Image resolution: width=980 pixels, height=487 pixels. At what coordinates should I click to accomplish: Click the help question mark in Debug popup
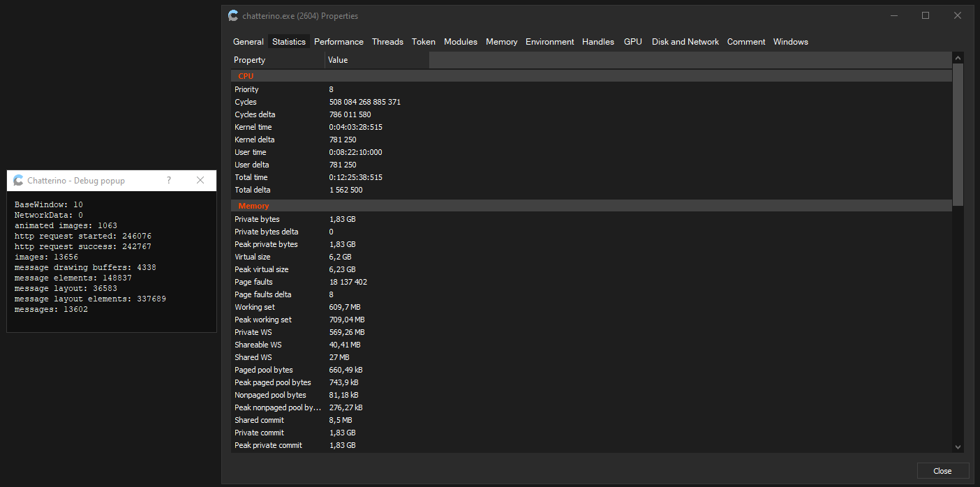(x=169, y=180)
